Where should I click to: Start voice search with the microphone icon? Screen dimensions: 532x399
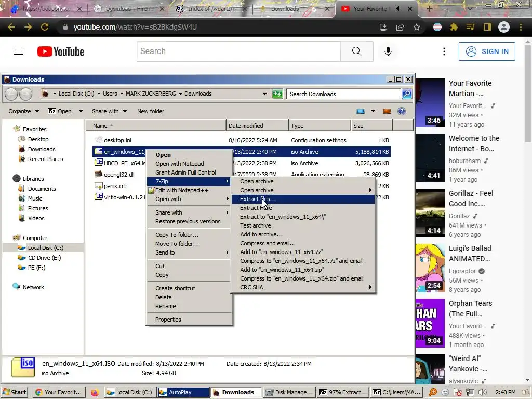[388, 51]
